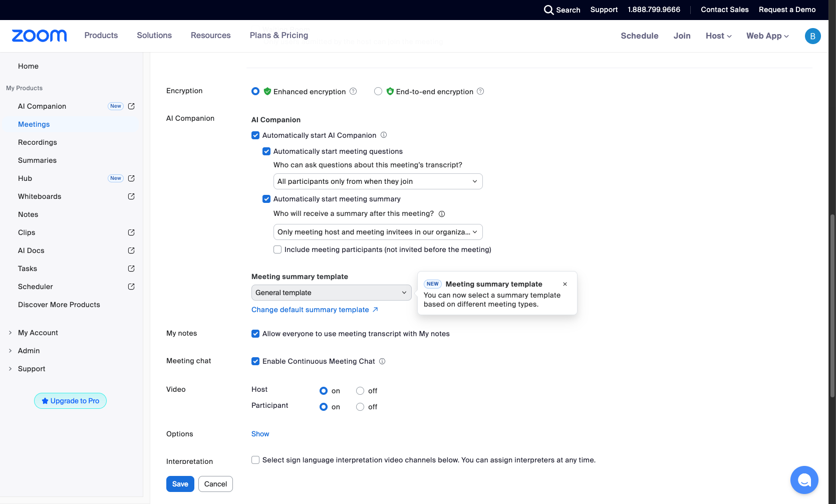Set Participant video to off
Viewport: 836px width, 504px height.
(x=360, y=407)
